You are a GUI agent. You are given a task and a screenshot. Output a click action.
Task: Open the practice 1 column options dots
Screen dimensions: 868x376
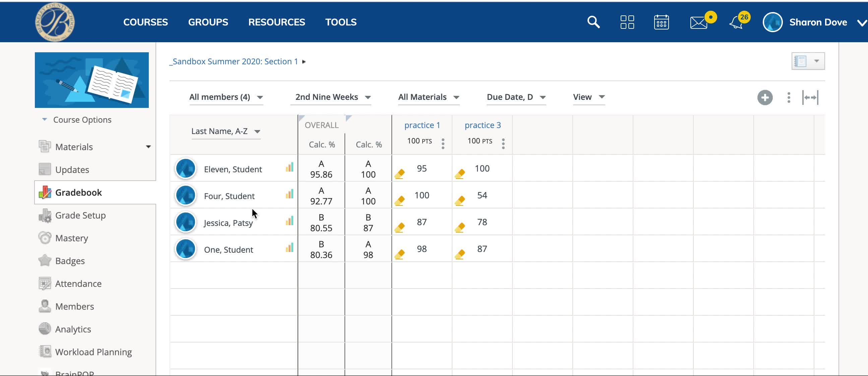click(x=443, y=143)
